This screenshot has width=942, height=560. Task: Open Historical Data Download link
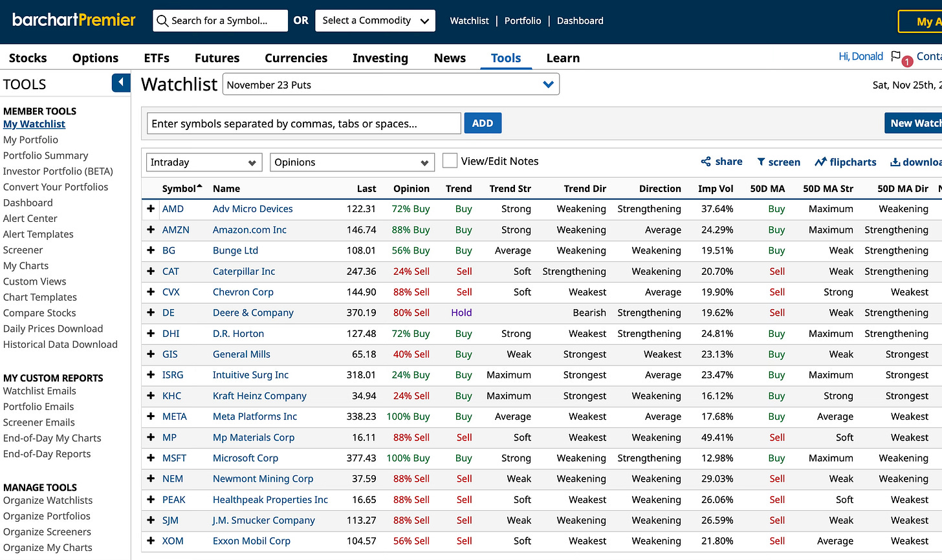(x=60, y=345)
